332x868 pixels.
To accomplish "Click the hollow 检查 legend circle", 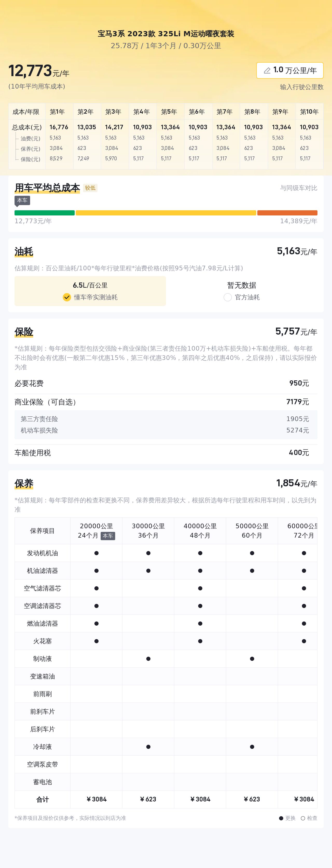I will pos(303,818).
